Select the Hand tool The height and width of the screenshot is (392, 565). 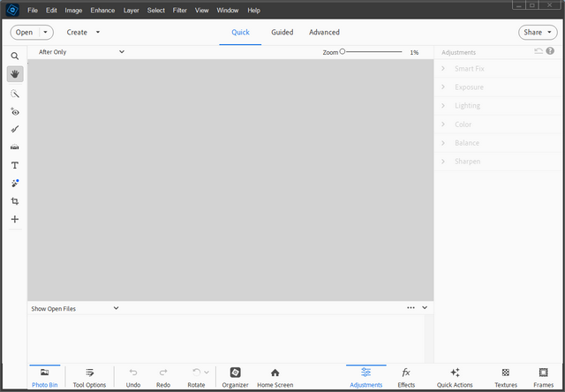[15, 74]
